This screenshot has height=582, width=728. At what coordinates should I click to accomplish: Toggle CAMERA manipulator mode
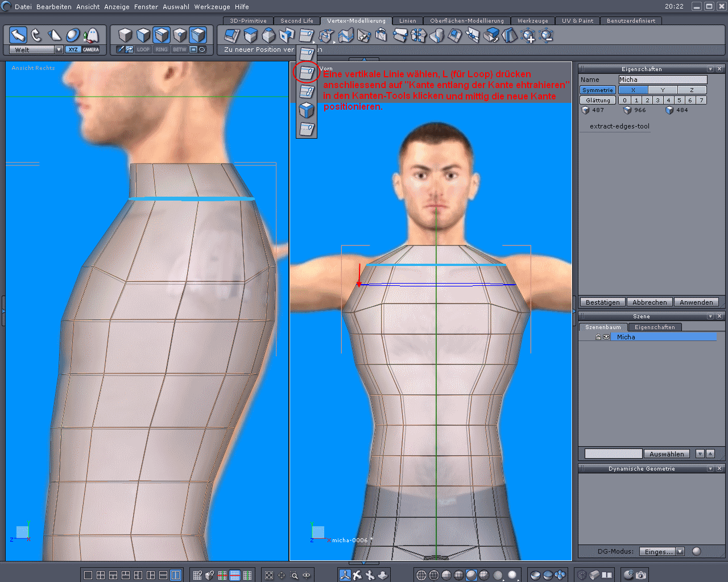point(91,49)
